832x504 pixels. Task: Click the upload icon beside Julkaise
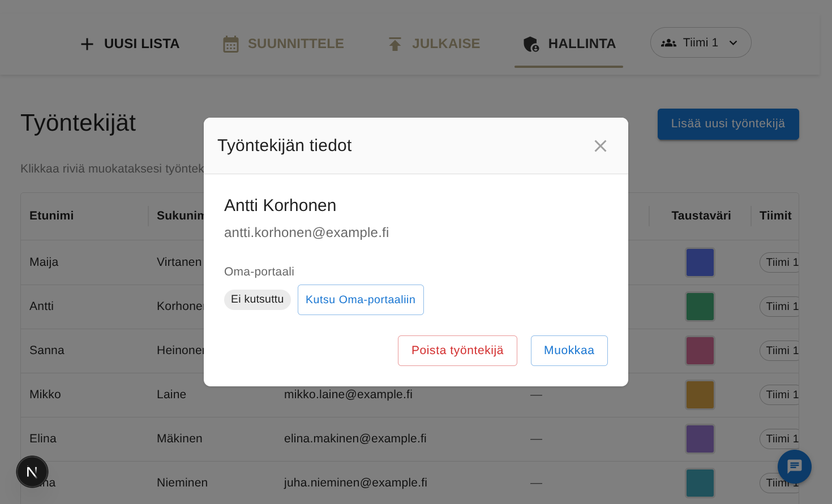pos(395,44)
